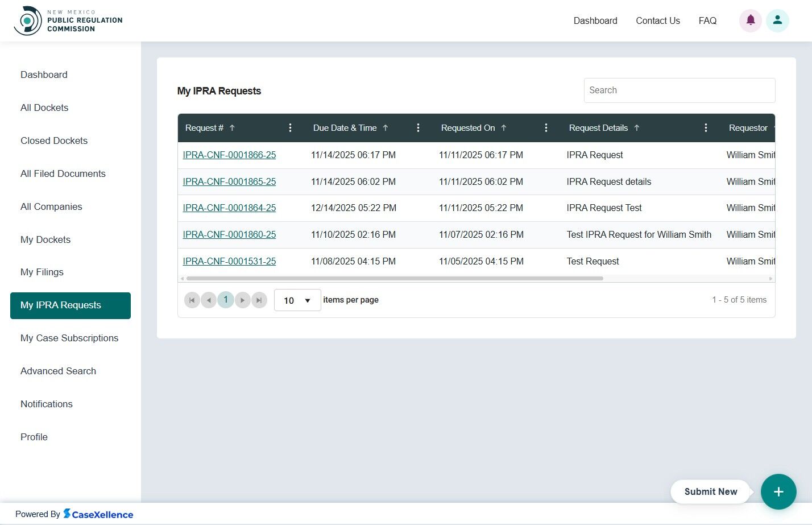Click due date 11/08/2025 04:15 PM

pyautogui.click(x=353, y=261)
